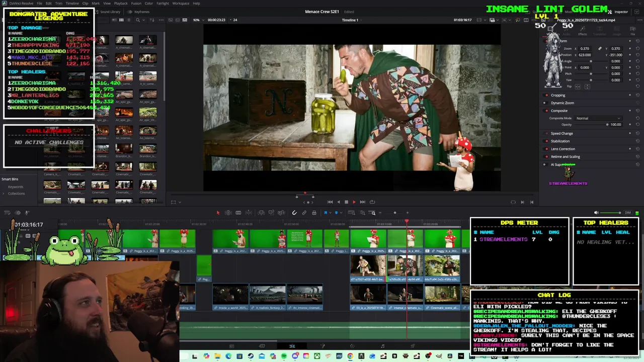This screenshot has width=644, height=362.
Task: Reset the Cropping section parameters
Action: click(x=637, y=95)
